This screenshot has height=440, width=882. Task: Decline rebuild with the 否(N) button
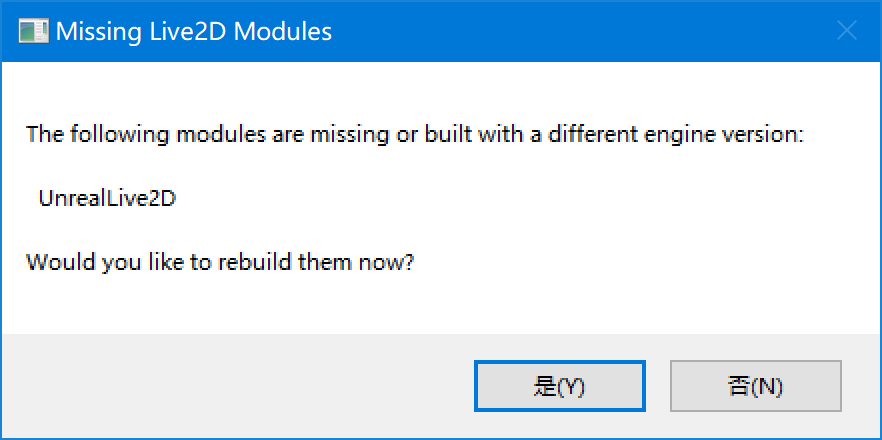(755, 386)
